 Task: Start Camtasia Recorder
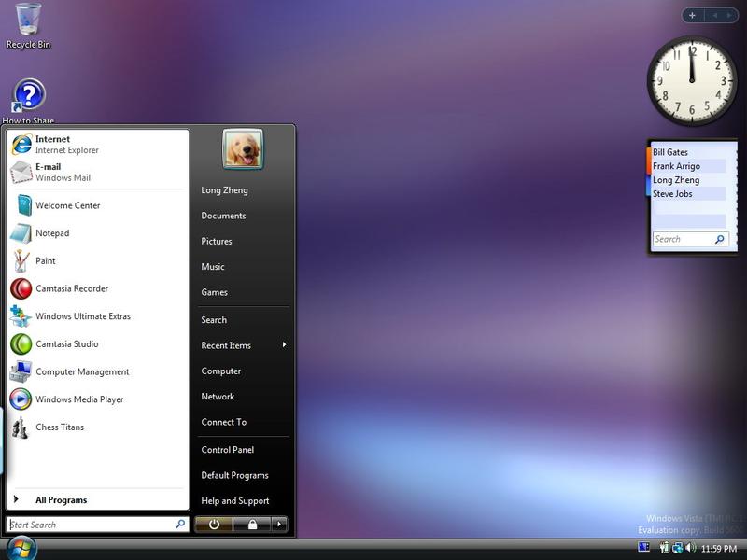(98, 288)
